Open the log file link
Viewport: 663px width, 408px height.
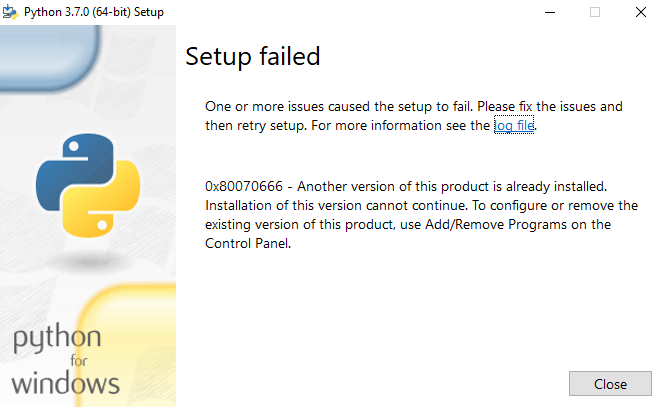tap(514, 125)
